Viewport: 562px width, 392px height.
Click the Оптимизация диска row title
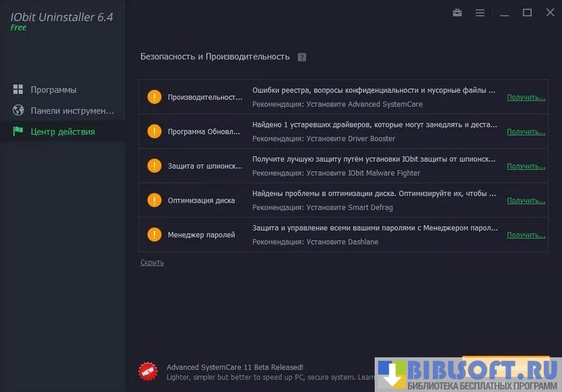click(201, 201)
